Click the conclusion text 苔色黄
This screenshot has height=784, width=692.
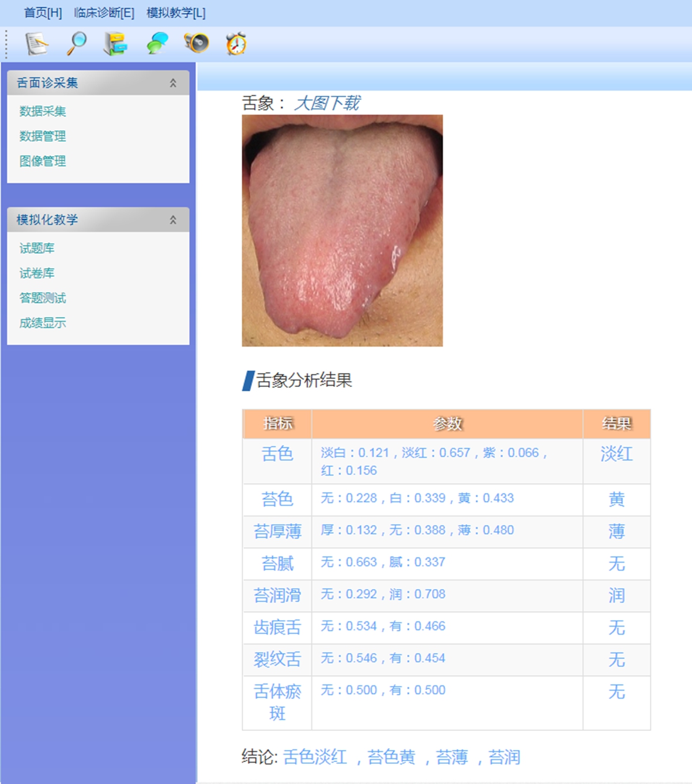[x=392, y=757]
